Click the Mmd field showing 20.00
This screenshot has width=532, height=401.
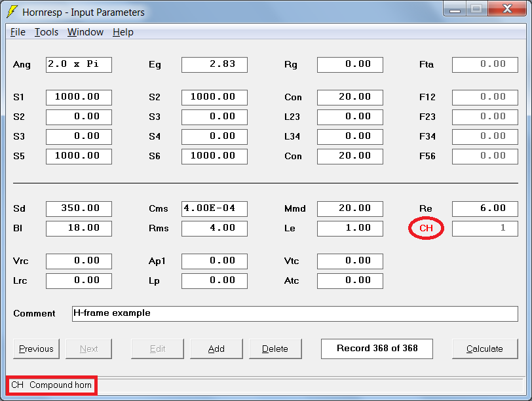pyautogui.click(x=350, y=208)
